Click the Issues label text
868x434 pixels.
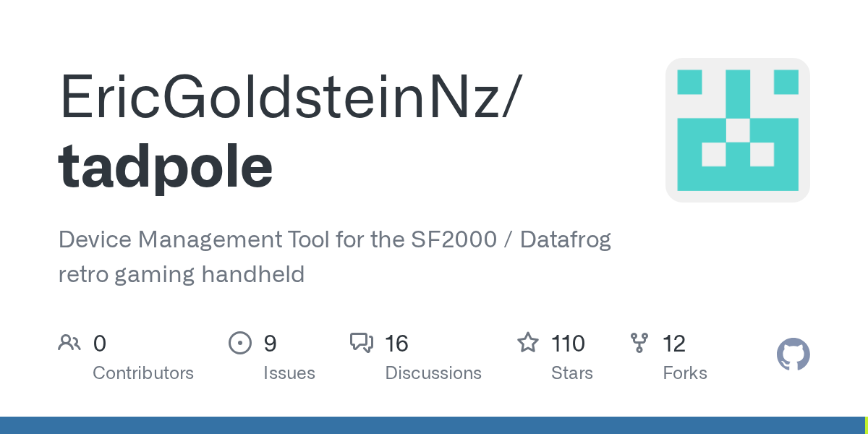tap(289, 373)
